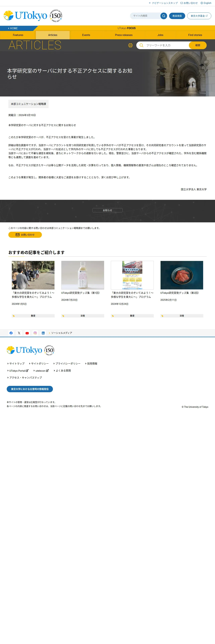Open the Facebook social icon
Screen dimensions: 215x644
(11, 333)
